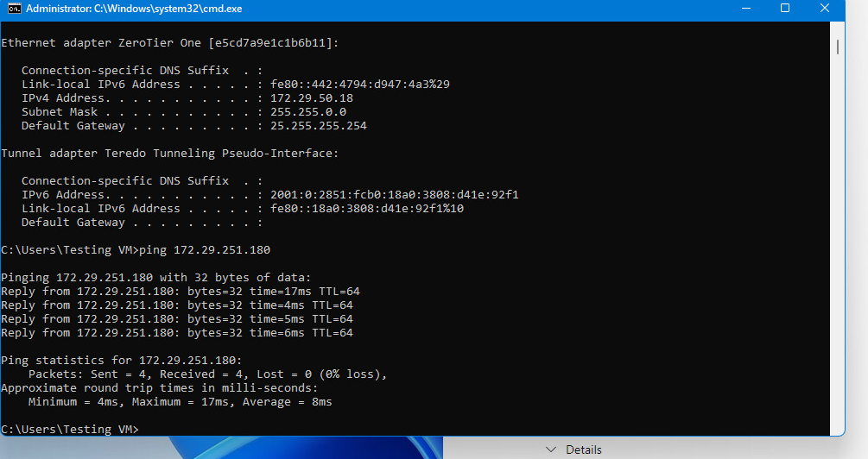
Task: Click the reply line with time=4ms
Action: 177,305
